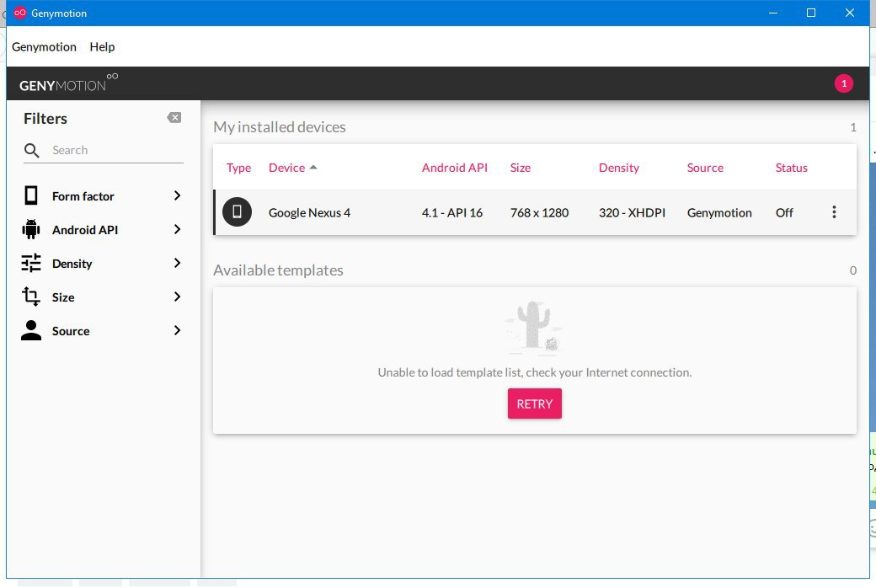This screenshot has height=588, width=876.
Task: Click the pink notification badge
Action: [844, 84]
